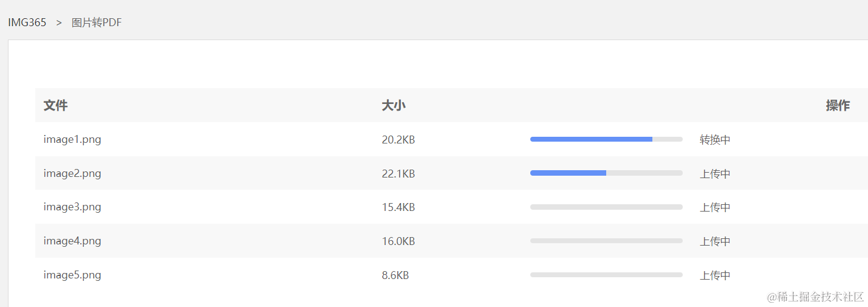Click the image2.png upload progress bar
Image resolution: width=868 pixels, height=307 pixels.
(x=606, y=173)
